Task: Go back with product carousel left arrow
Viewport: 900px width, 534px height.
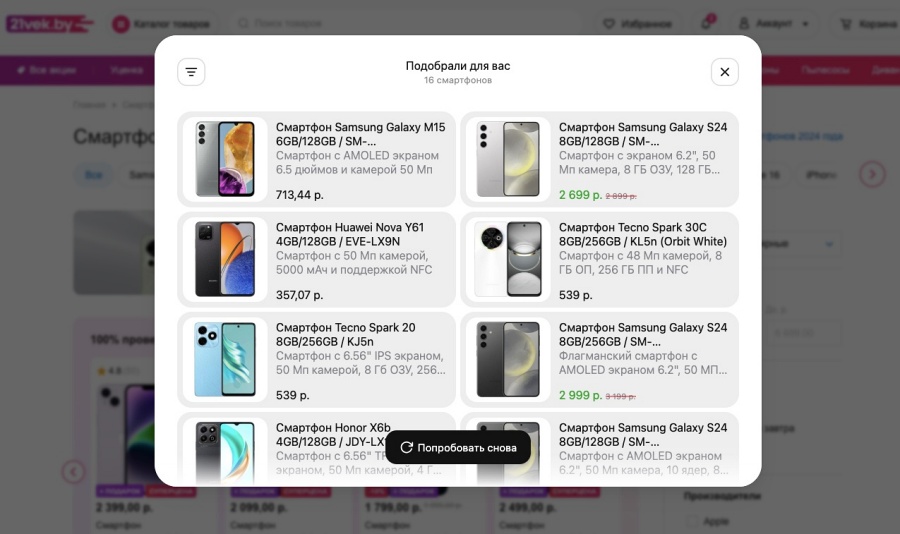Action: [73, 472]
